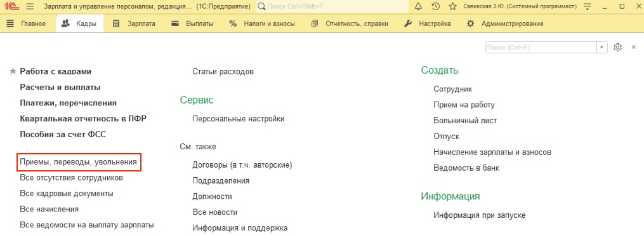Open Все новости
Screen dimensions: 644x235
(x=215, y=212)
